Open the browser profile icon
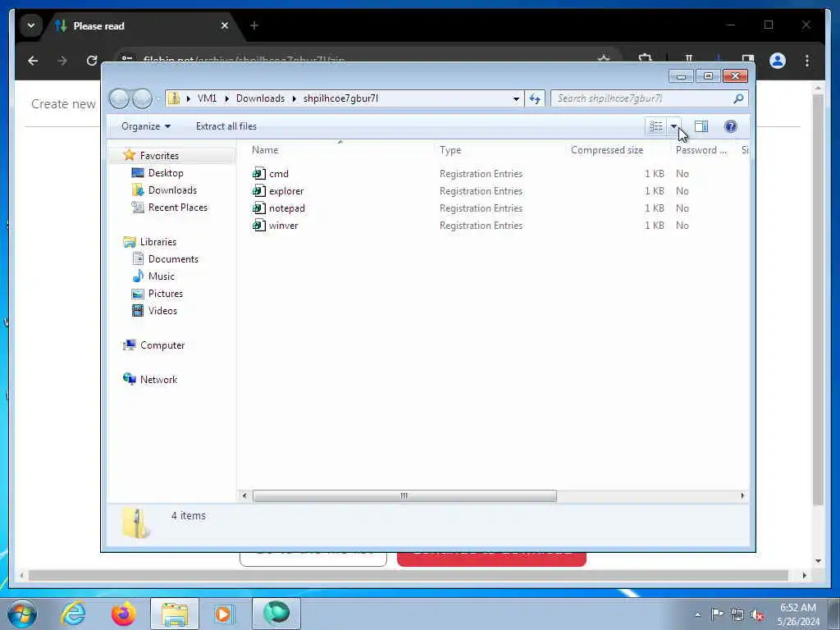 pyautogui.click(x=778, y=61)
